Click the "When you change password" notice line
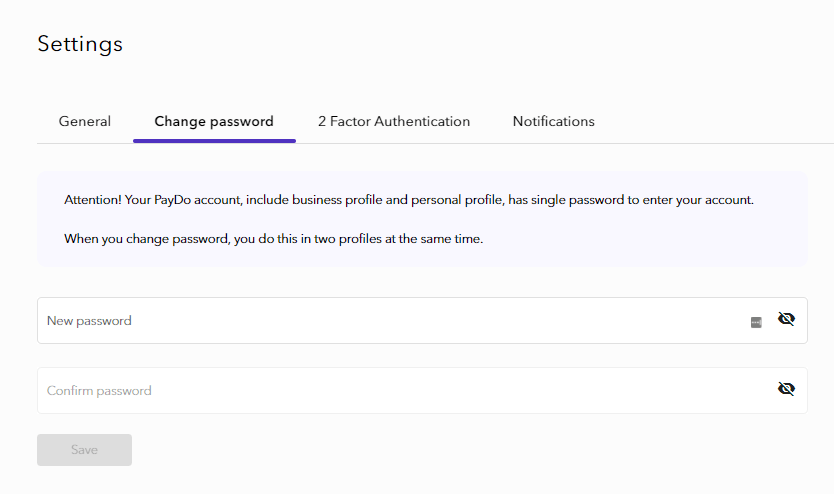The image size is (834, 494). (x=273, y=239)
